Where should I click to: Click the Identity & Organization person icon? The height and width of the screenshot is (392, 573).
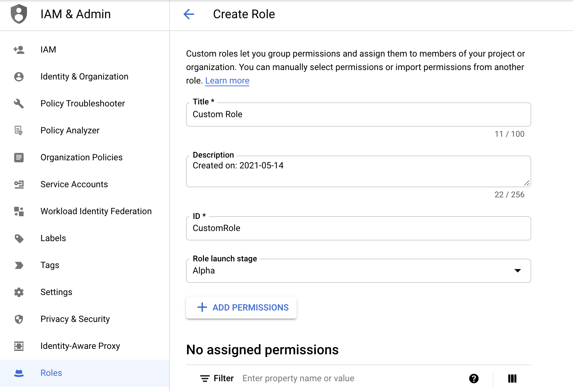pyautogui.click(x=19, y=77)
